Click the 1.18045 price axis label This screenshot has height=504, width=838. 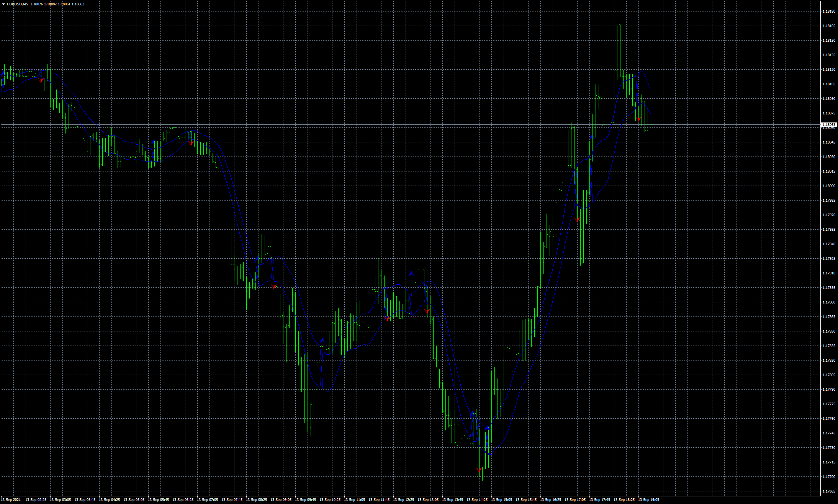click(829, 142)
